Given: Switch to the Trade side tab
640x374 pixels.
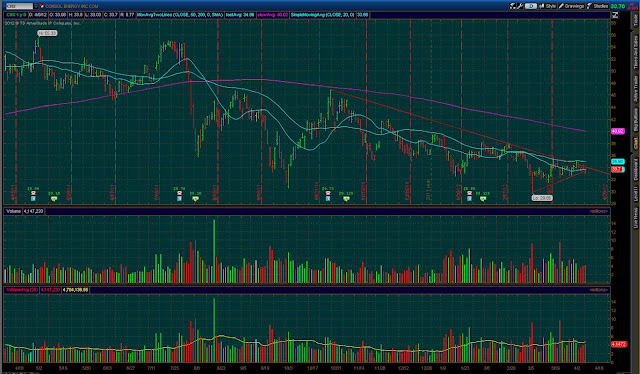Looking at the screenshot, I should (635, 19).
